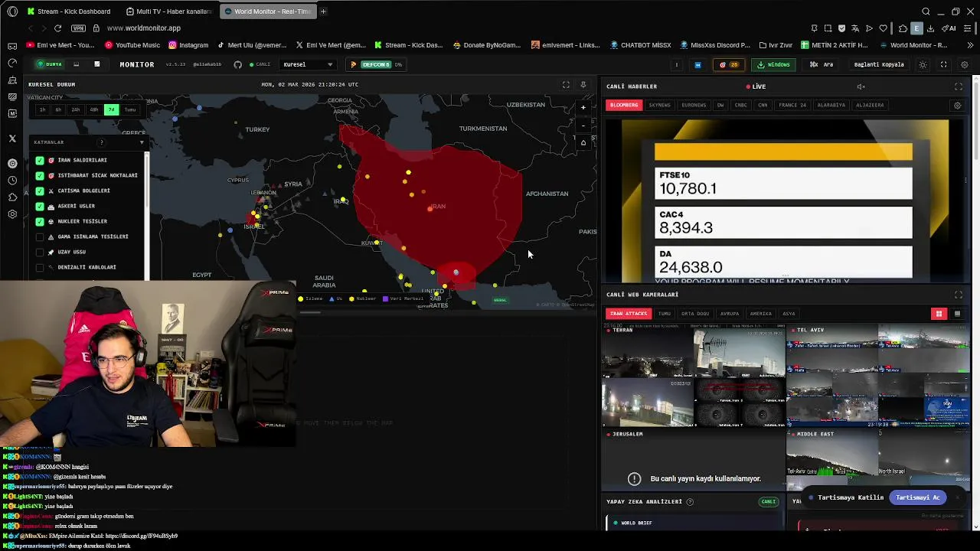The height and width of the screenshot is (551, 980).
Task: Open Canlı Haberler channel settings gear
Action: pyautogui.click(x=957, y=106)
